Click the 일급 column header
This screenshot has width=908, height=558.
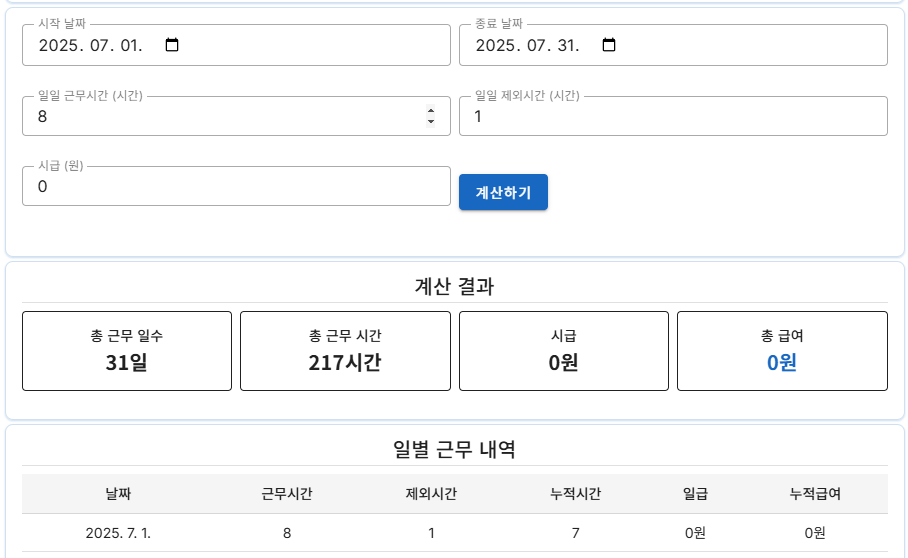695,494
